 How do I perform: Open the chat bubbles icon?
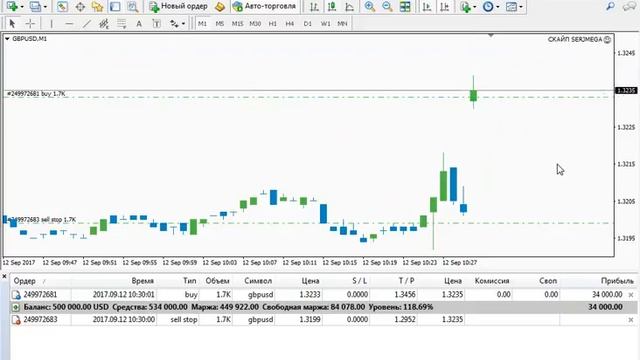pyautogui.click(x=629, y=7)
